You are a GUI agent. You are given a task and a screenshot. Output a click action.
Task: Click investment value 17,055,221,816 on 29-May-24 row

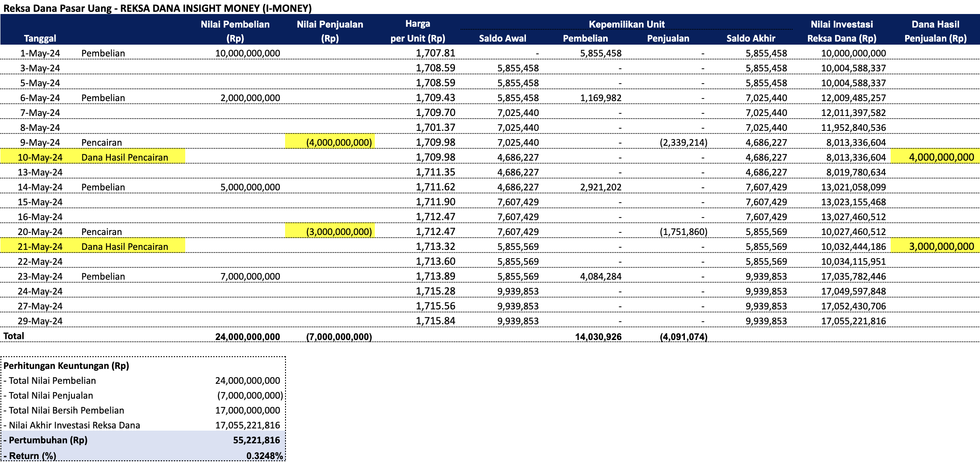853,321
